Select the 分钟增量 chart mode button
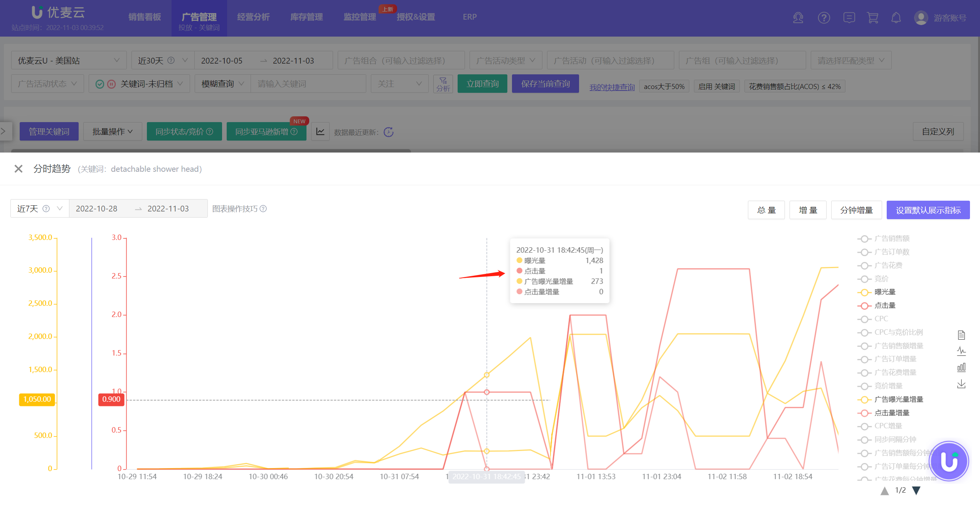The image size is (980, 525). (856, 210)
